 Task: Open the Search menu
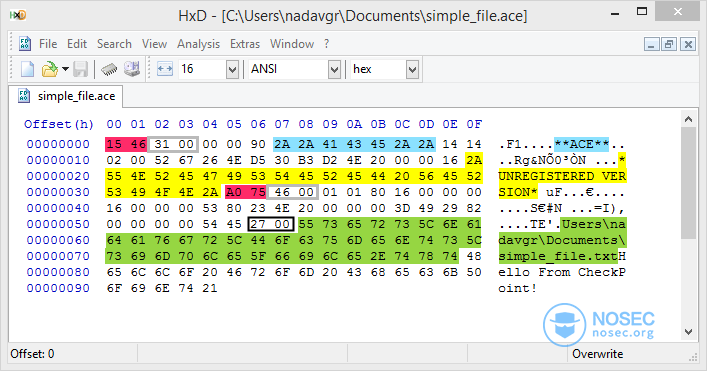[114, 44]
